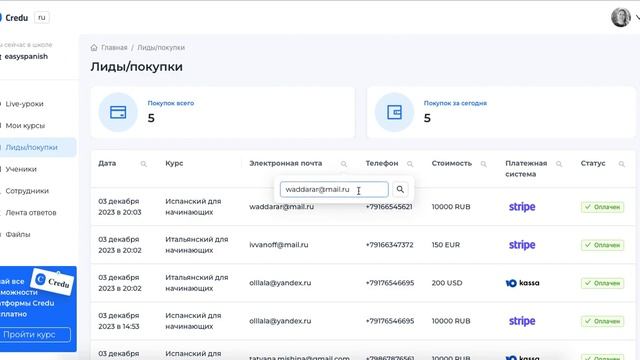Open Ученики in sidebar
640x360 pixels.
pyautogui.click(x=21, y=169)
